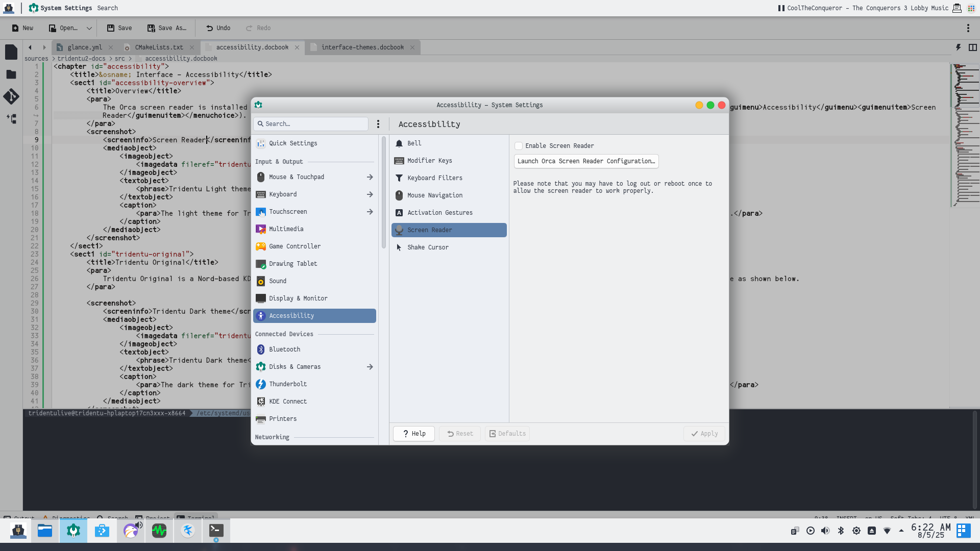
Task: Open the dropdown arrow next to Open
Action: (x=89, y=28)
